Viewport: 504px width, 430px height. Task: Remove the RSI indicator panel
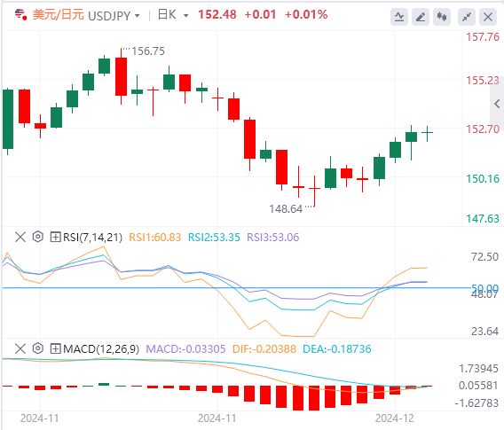20,238
